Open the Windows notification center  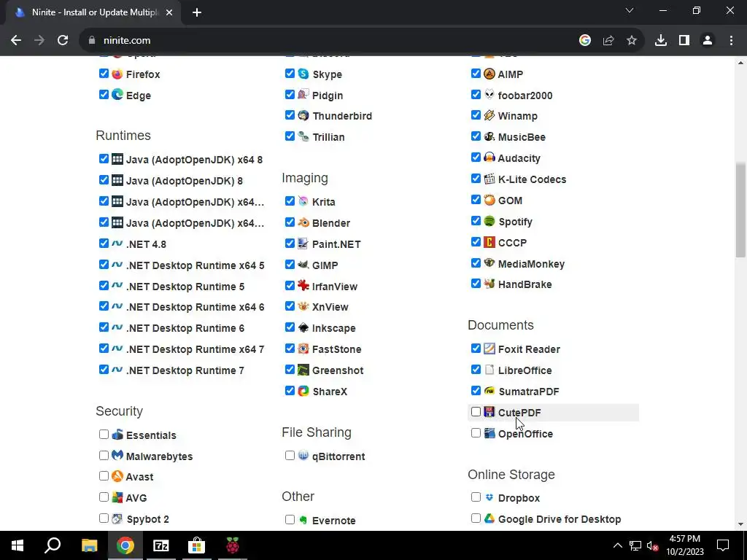[723, 545]
